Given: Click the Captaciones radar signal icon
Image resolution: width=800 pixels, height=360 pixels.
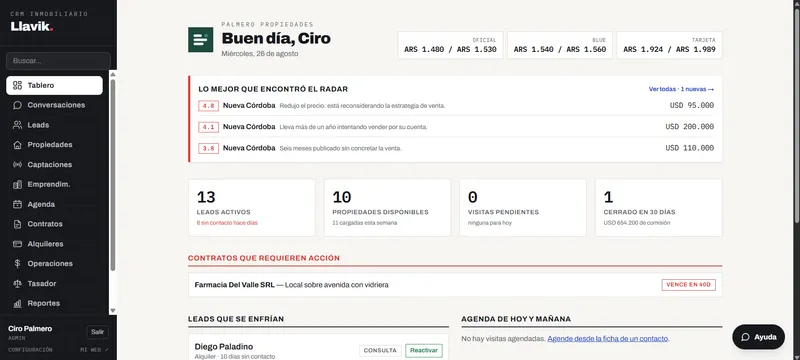Looking at the screenshot, I should click(17, 165).
